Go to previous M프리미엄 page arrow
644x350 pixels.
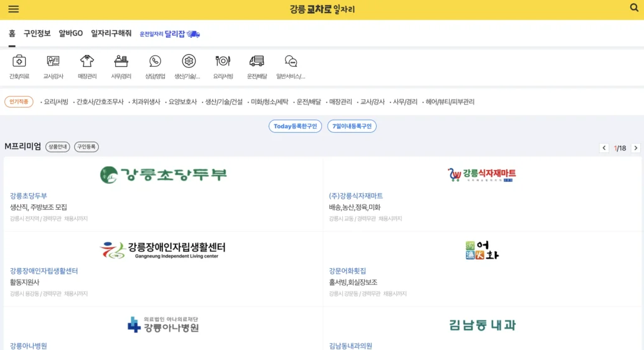tap(604, 148)
